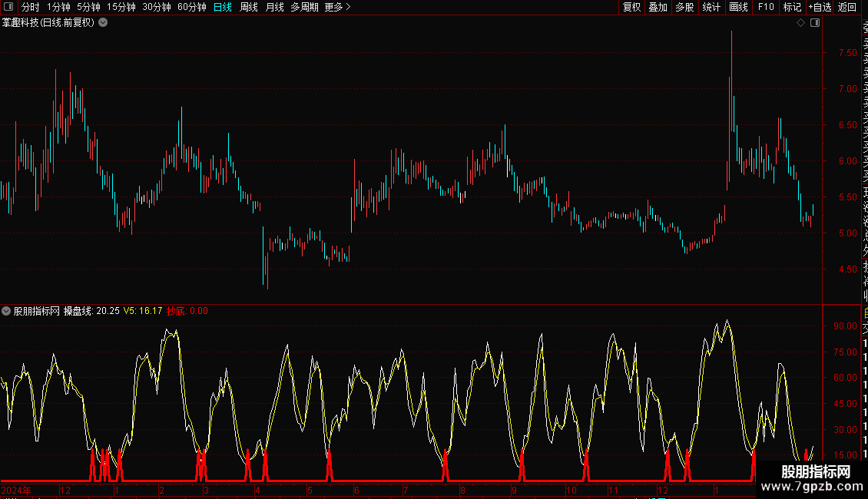Toggle the chart layout panel icon
Screen dimensions: 868x499
[815, 23]
